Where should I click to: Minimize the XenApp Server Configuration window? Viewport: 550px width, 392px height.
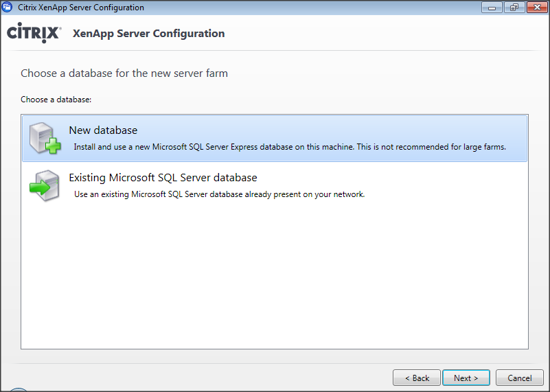491,8
